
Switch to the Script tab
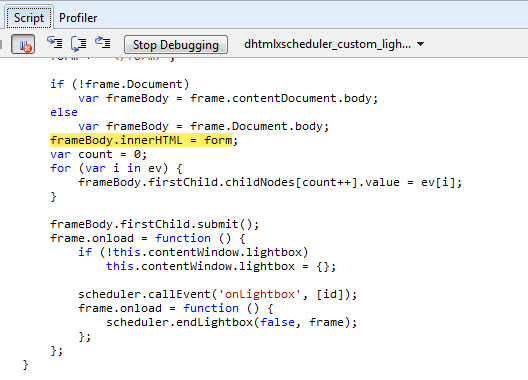[x=29, y=18]
